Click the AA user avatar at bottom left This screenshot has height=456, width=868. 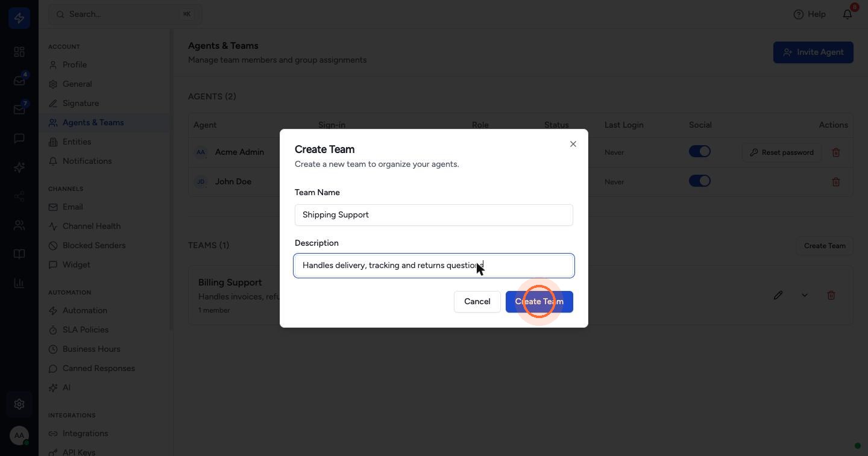tap(19, 435)
